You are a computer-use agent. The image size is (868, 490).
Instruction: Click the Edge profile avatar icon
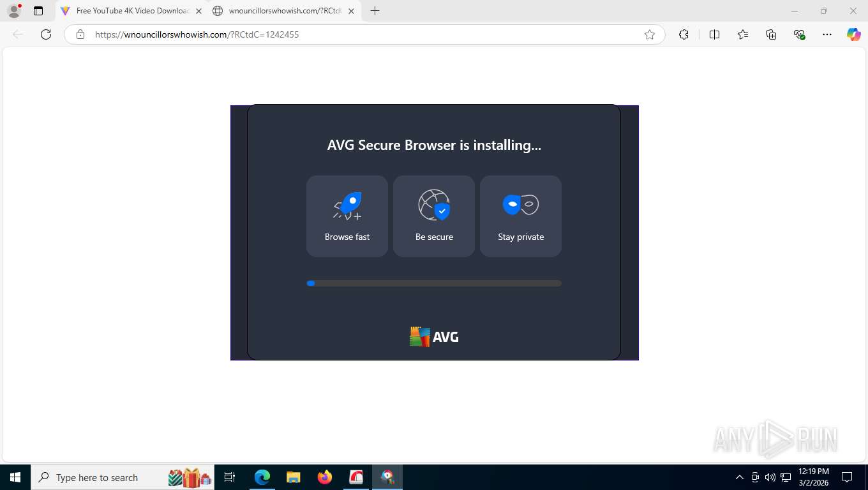click(14, 11)
